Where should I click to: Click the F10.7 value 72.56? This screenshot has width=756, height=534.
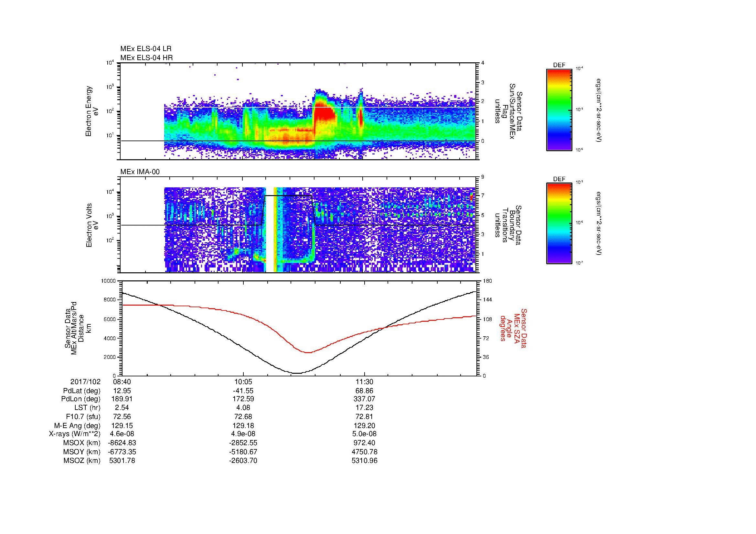(x=122, y=417)
